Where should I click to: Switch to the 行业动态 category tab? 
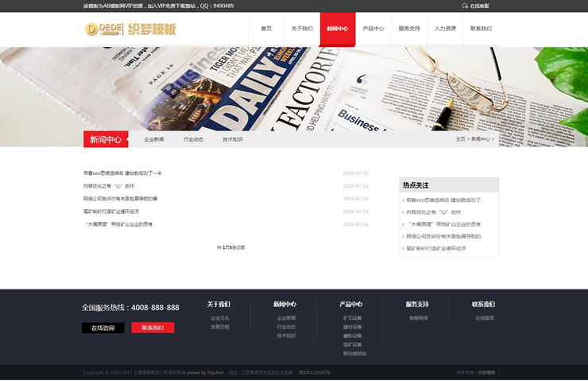[x=193, y=139]
